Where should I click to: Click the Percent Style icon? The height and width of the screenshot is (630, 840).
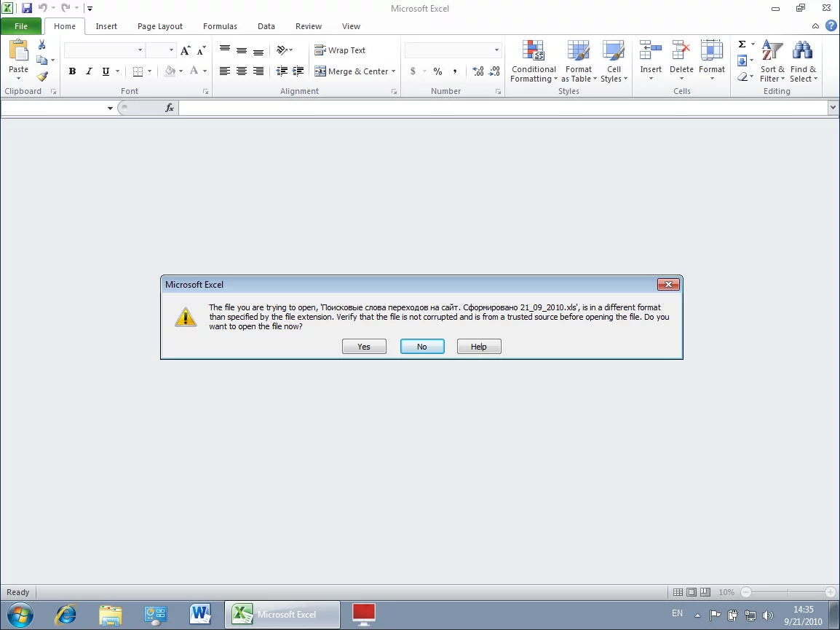tap(437, 71)
